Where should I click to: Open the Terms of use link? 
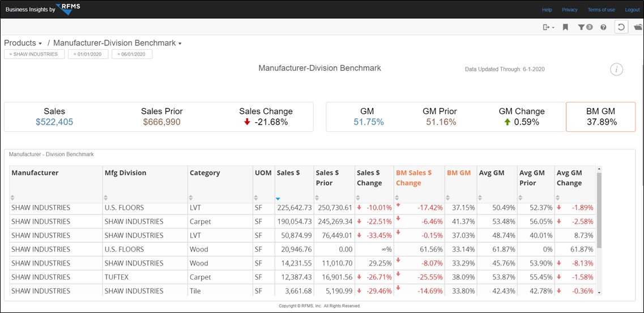[602, 10]
